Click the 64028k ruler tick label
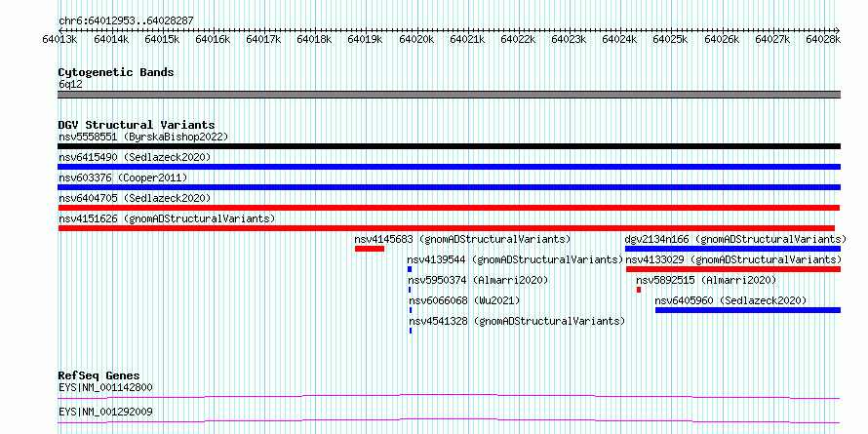Screen dimensions: 868x434 tap(822, 39)
